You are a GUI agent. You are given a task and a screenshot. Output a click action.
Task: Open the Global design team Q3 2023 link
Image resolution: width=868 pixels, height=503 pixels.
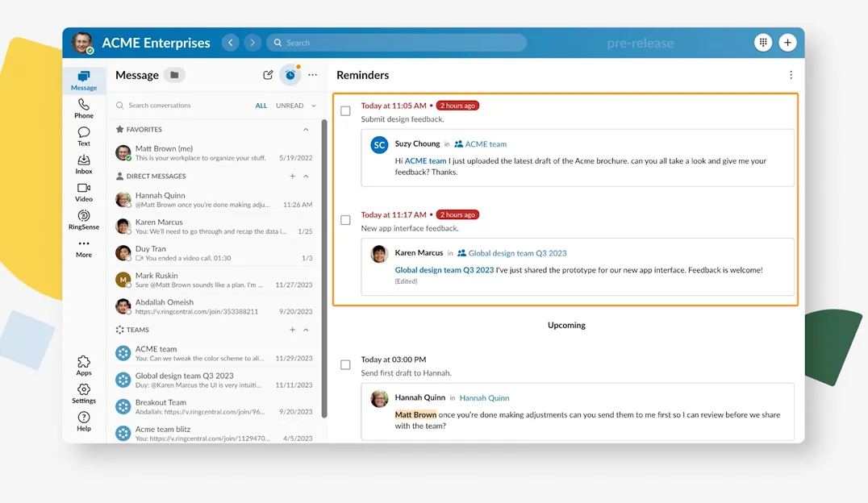[x=517, y=253]
